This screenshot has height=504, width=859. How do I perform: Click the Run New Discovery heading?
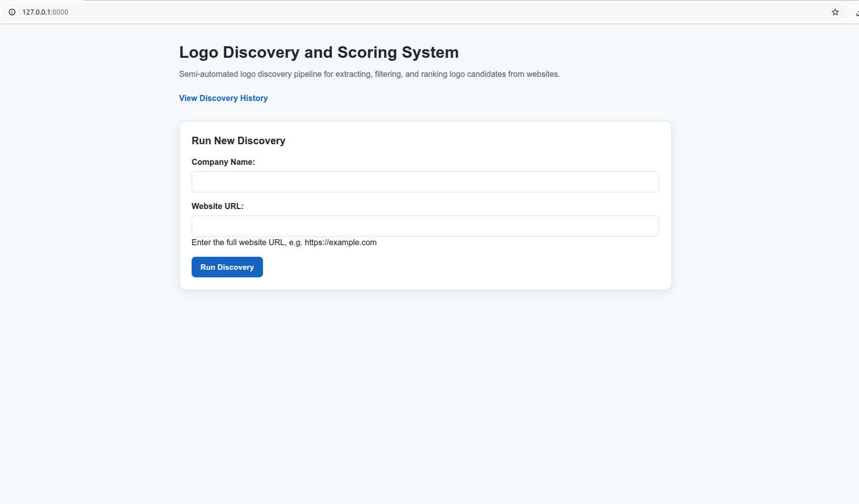[x=238, y=141]
